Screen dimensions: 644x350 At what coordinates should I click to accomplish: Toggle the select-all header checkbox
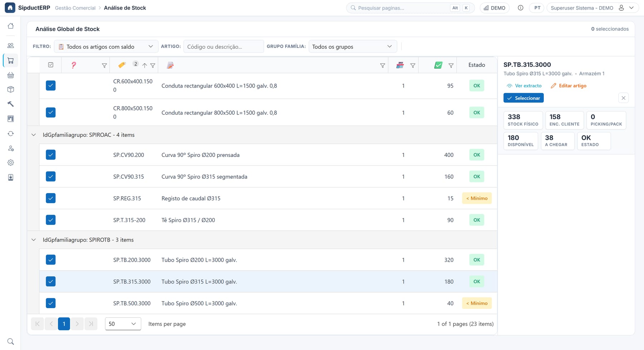pos(51,65)
